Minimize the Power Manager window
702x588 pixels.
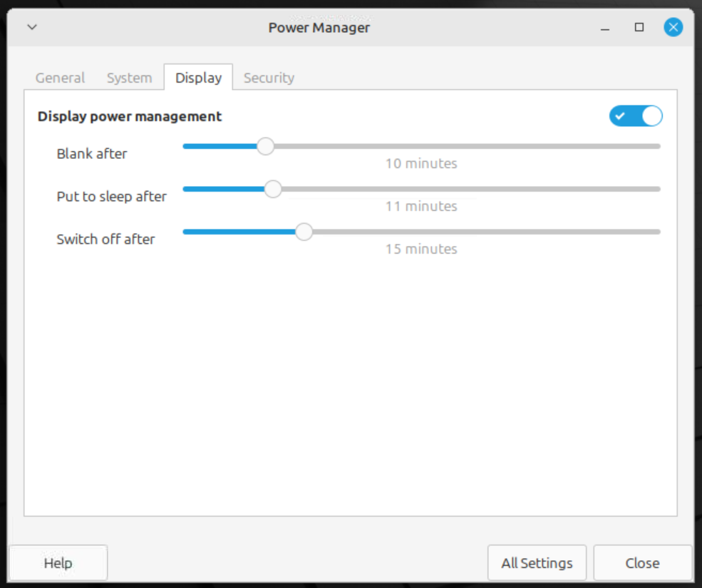pyautogui.click(x=605, y=28)
